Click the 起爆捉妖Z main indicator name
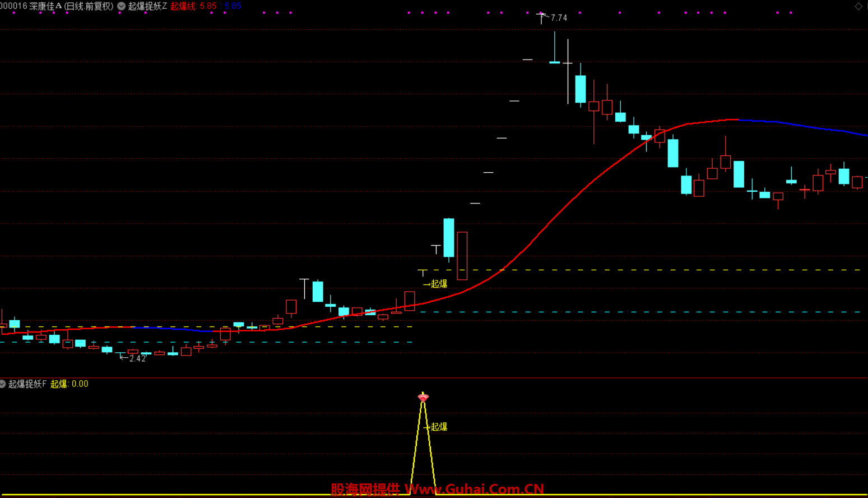This screenshot has height=498, width=868. coord(147,6)
